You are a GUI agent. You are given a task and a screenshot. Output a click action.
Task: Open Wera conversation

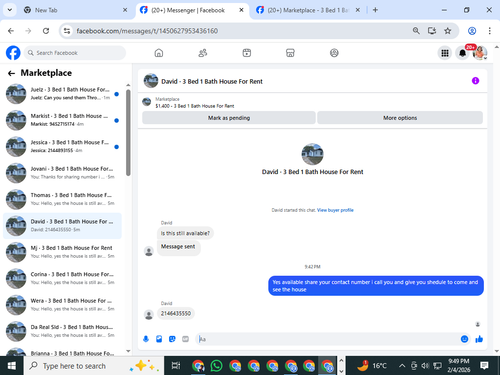[x=62, y=305]
